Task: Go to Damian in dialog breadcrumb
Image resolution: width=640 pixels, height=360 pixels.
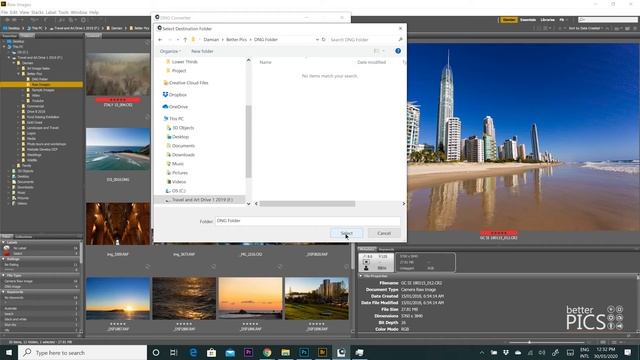Action: click(211, 40)
